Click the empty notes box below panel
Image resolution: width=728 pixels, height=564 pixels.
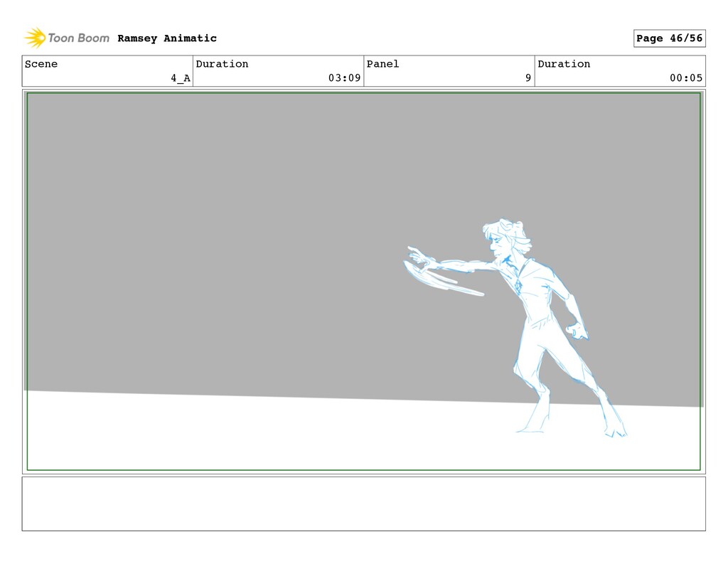tap(363, 504)
